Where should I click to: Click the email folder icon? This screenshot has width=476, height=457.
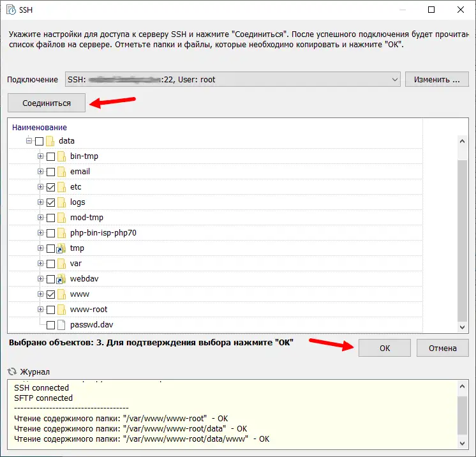62,172
